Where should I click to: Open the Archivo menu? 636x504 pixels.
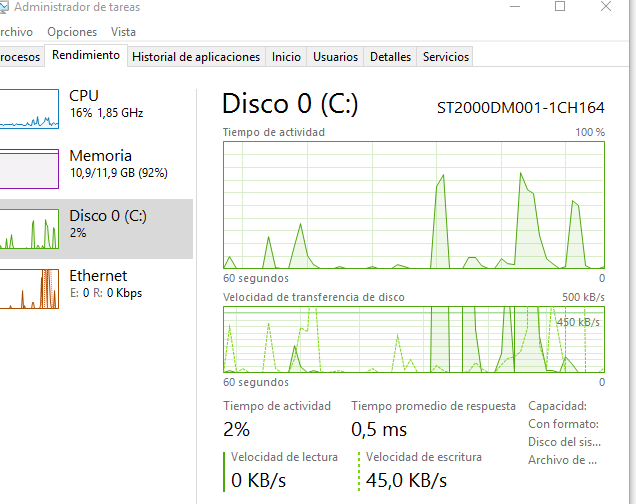[x=16, y=32]
